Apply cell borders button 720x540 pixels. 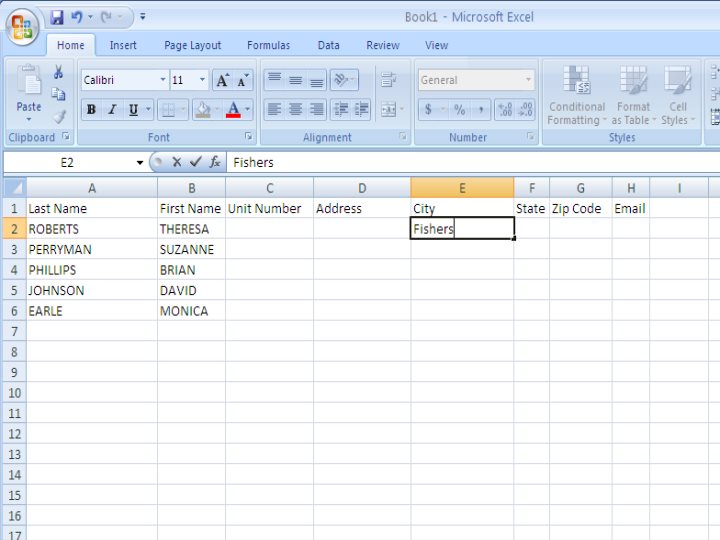168,110
